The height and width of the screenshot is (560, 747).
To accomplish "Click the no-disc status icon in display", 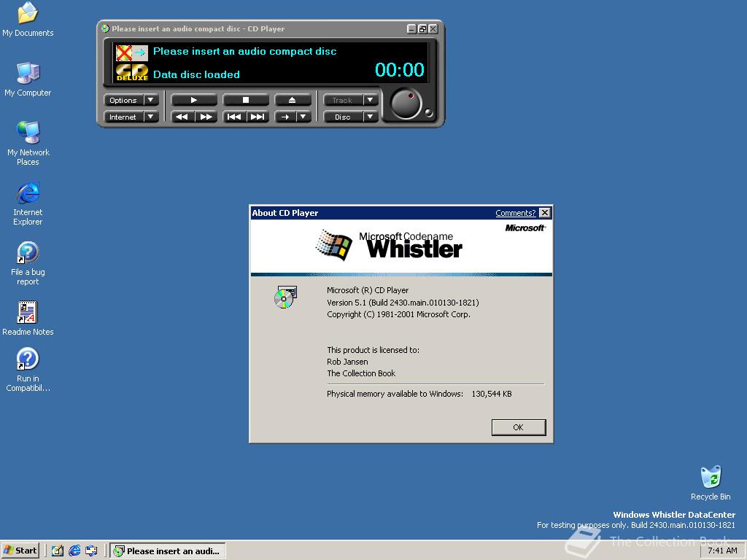I will pos(132,52).
